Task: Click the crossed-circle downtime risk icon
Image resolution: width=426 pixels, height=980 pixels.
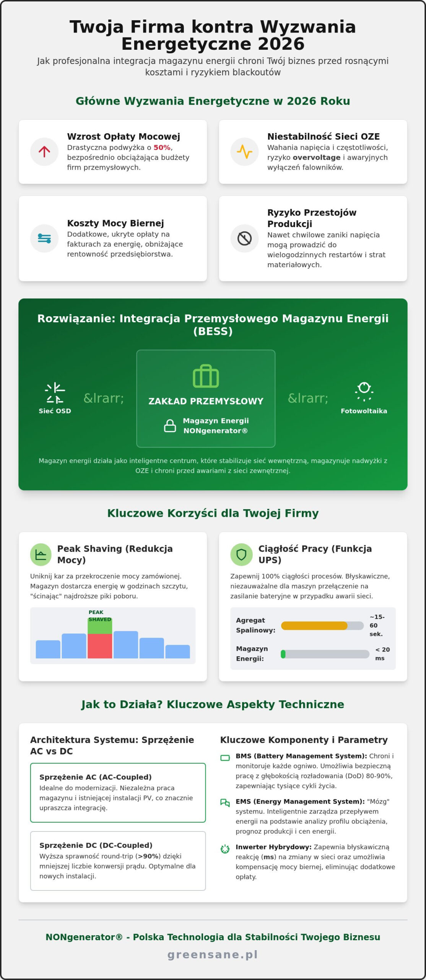Action: click(x=244, y=238)
